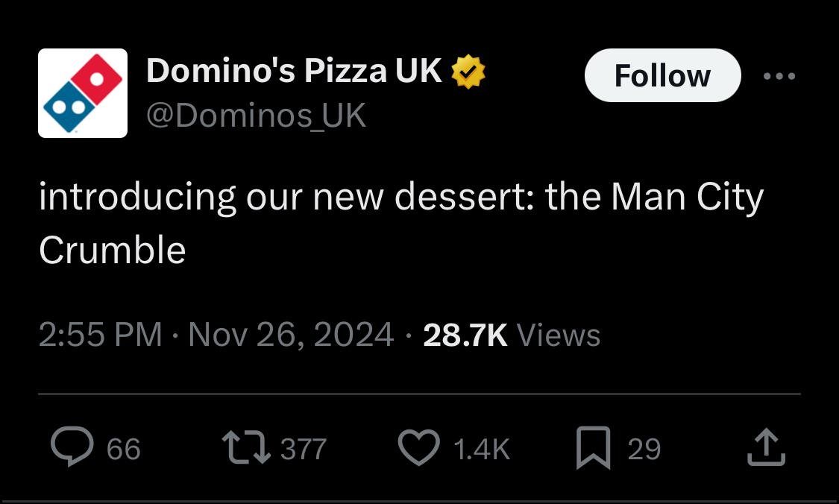Bookmark the tweet using the bookmark icon

point(593,449)
